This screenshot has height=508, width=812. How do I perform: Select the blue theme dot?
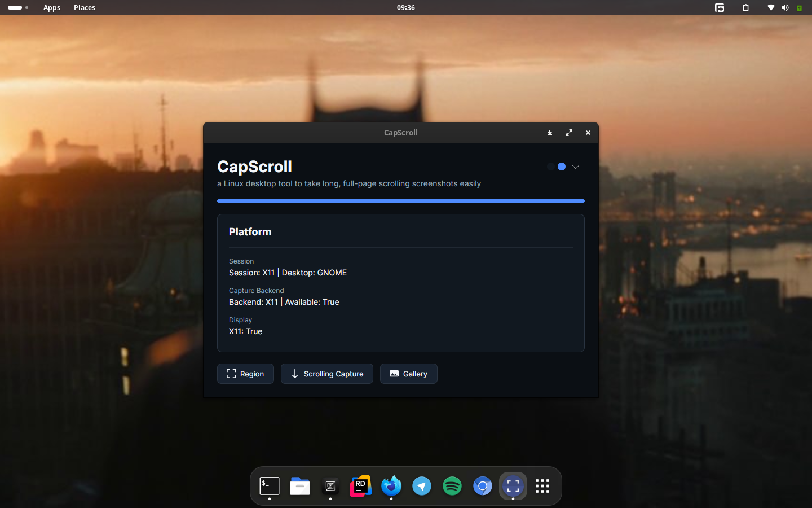click(562, 167)
